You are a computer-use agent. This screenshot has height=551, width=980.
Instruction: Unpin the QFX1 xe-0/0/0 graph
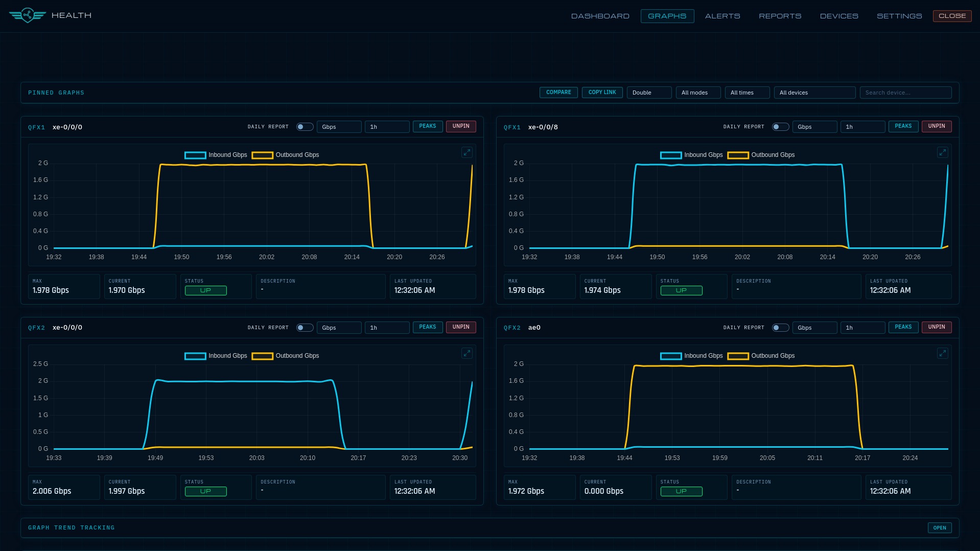click(x=461, y=126)
